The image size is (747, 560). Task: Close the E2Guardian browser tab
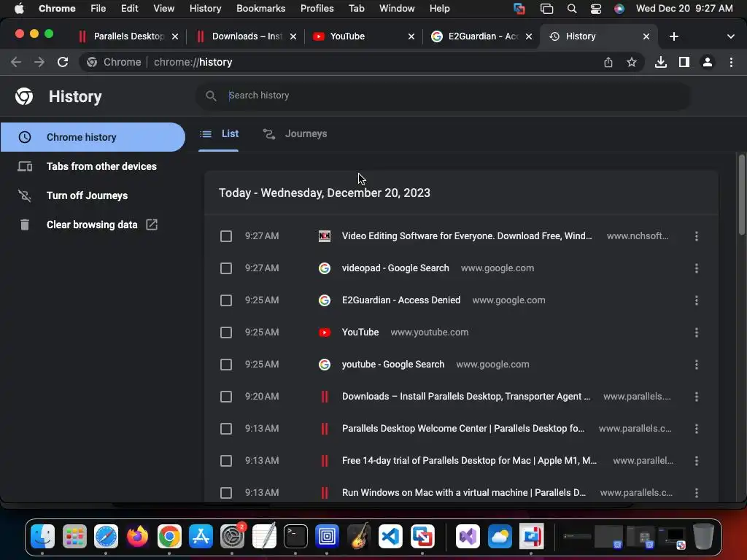[x=528, y=36]
